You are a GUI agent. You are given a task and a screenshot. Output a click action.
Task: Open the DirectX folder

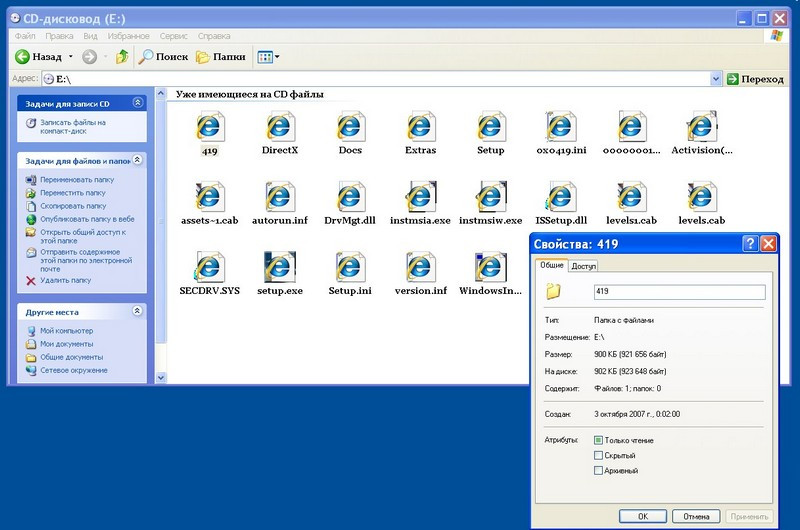280,127
